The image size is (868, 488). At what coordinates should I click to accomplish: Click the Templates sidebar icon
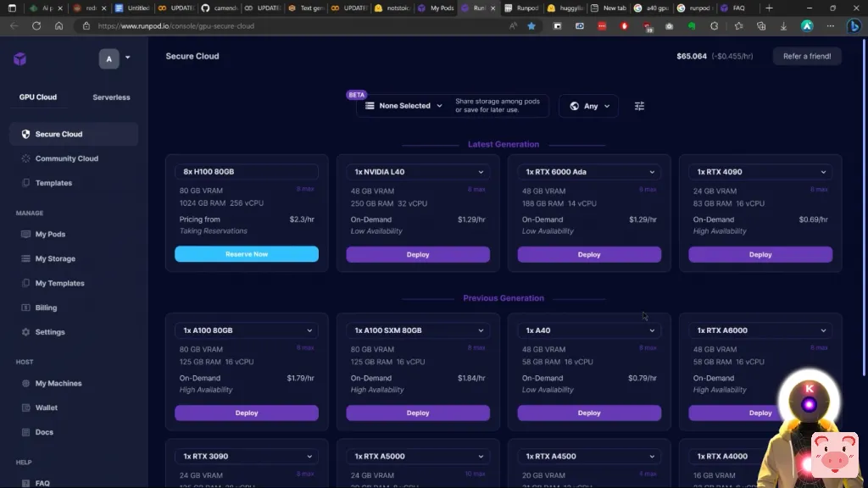pos(25,183)
